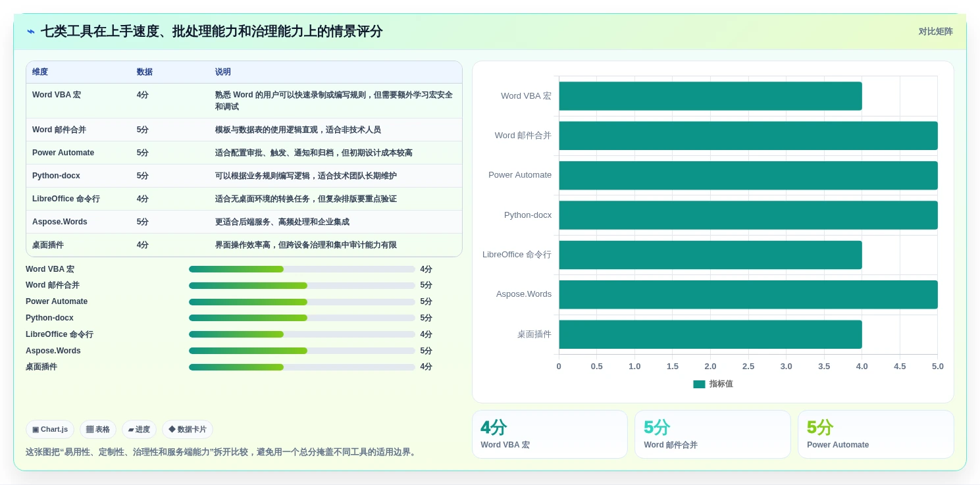Click the description for Aspose.Words row
980x485 pixels.
282,222
